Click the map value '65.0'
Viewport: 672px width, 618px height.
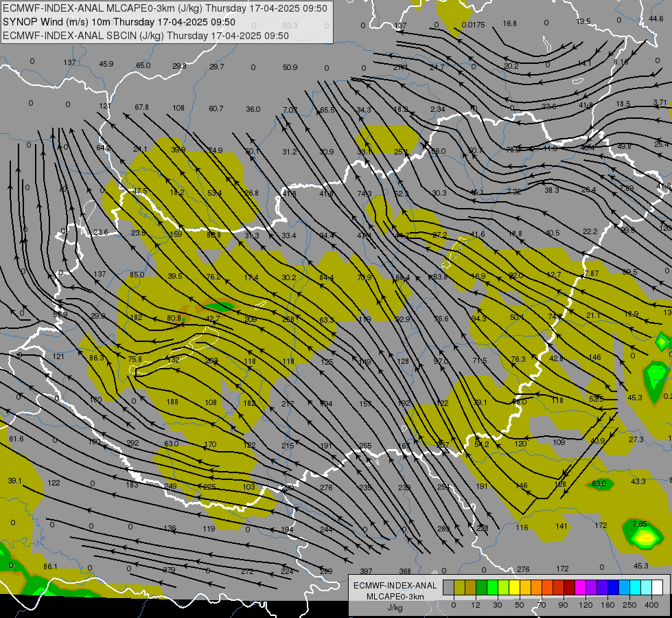point(143,65)
